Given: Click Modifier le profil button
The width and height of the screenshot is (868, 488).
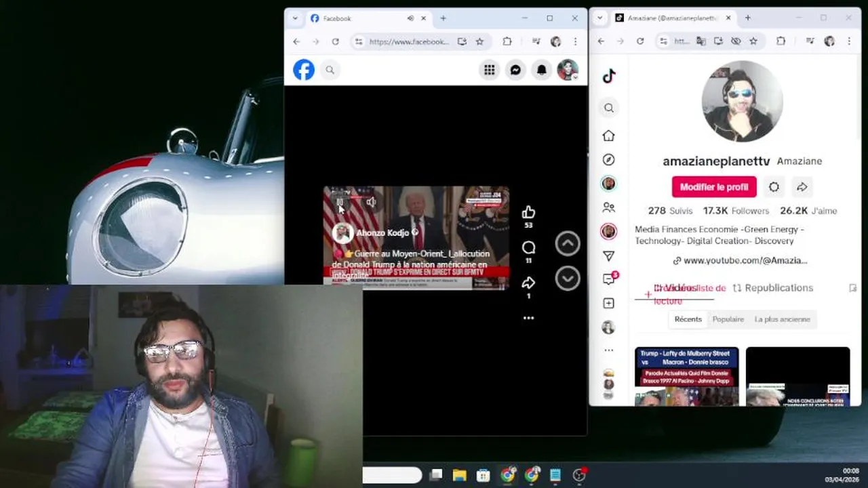Looking at the screenshot, I should (714, 187).
